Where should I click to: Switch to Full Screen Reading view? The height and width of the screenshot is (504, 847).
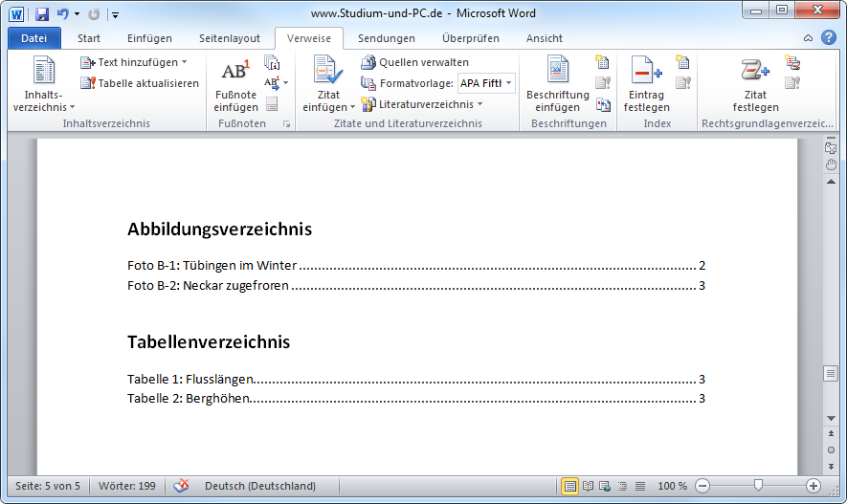click(588, 486)
